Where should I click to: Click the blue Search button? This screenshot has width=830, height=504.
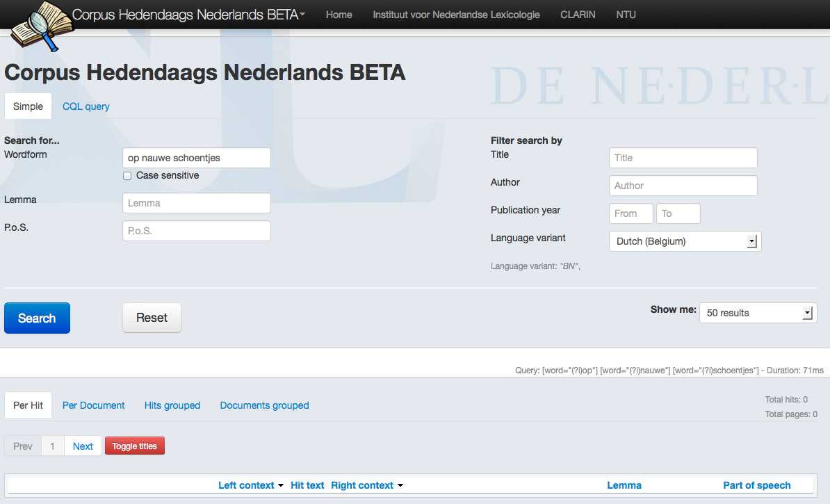37,318
